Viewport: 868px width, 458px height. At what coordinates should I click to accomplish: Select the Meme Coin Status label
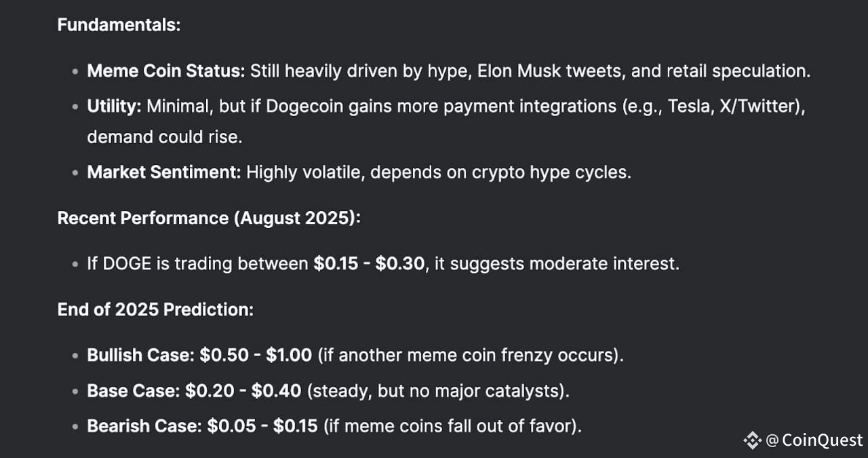coord(166,71)
